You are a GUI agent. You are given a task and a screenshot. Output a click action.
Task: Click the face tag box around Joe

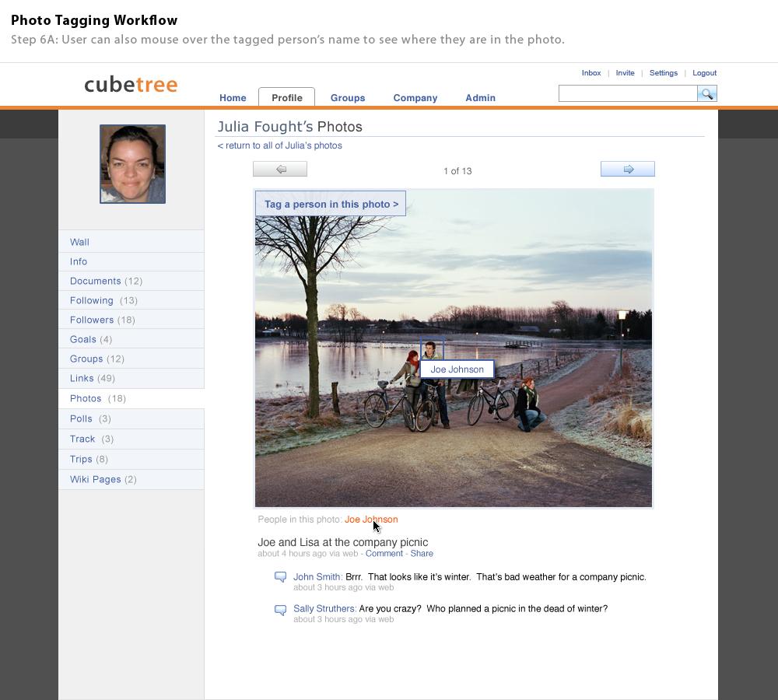pos(432,348)
